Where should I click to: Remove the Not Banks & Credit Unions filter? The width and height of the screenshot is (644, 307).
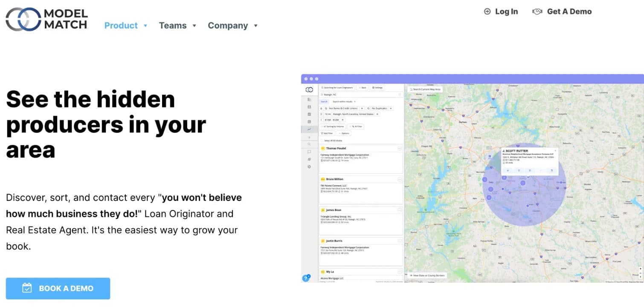(362, 109)
